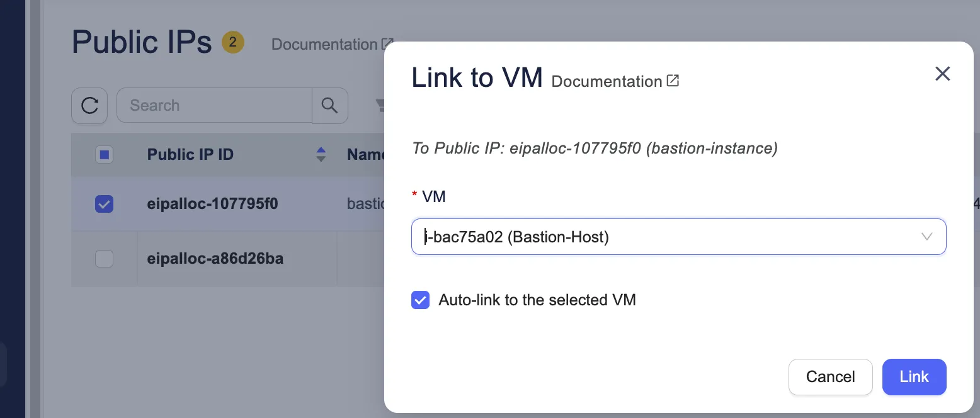Click the blue Link button
Image resolution: width=980 pixels, height=418 pixels.
(914, 377)
